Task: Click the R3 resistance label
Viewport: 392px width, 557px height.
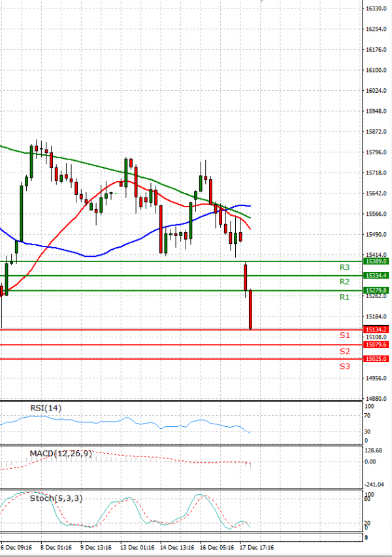Action: coord(344,267)
